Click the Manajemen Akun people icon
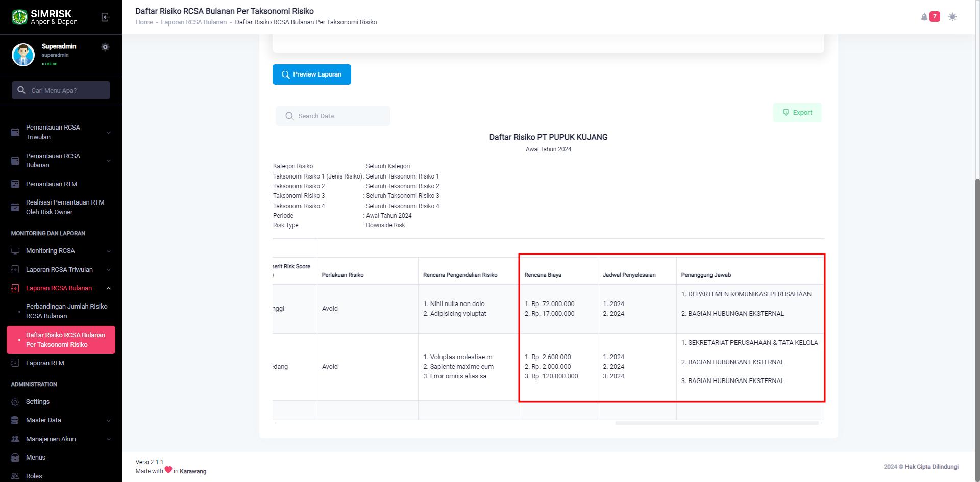980x482 pixels. 15,439
